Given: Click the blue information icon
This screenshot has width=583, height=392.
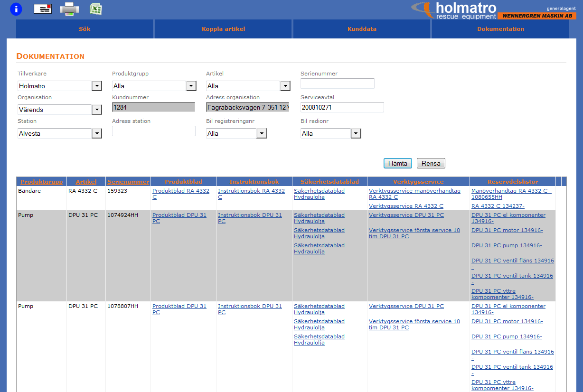Looking at the screenshot, I should pos(16,9).
